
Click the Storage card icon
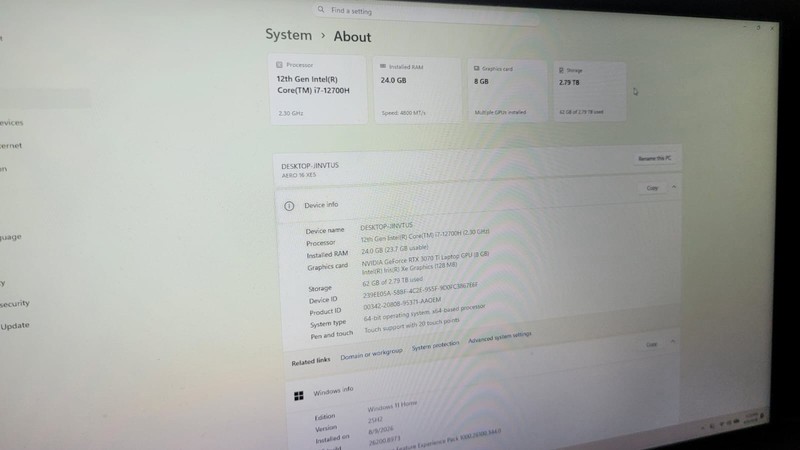(x=561, y=70)
